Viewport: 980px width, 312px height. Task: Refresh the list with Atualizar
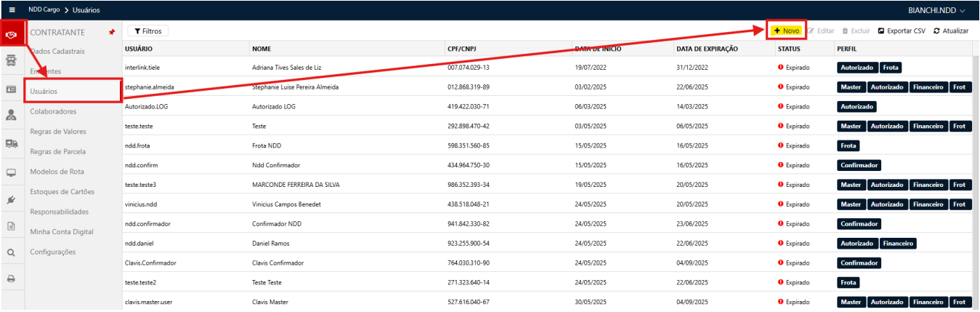[x=951, y=31]
